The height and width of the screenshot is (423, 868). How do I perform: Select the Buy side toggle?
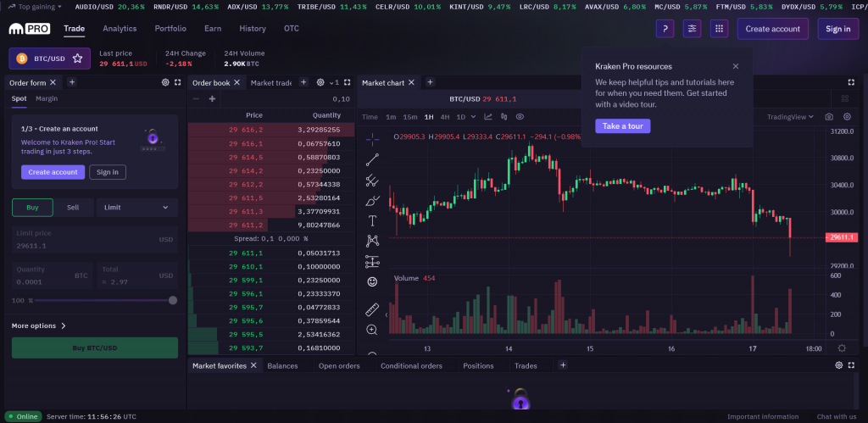point(33,207)
